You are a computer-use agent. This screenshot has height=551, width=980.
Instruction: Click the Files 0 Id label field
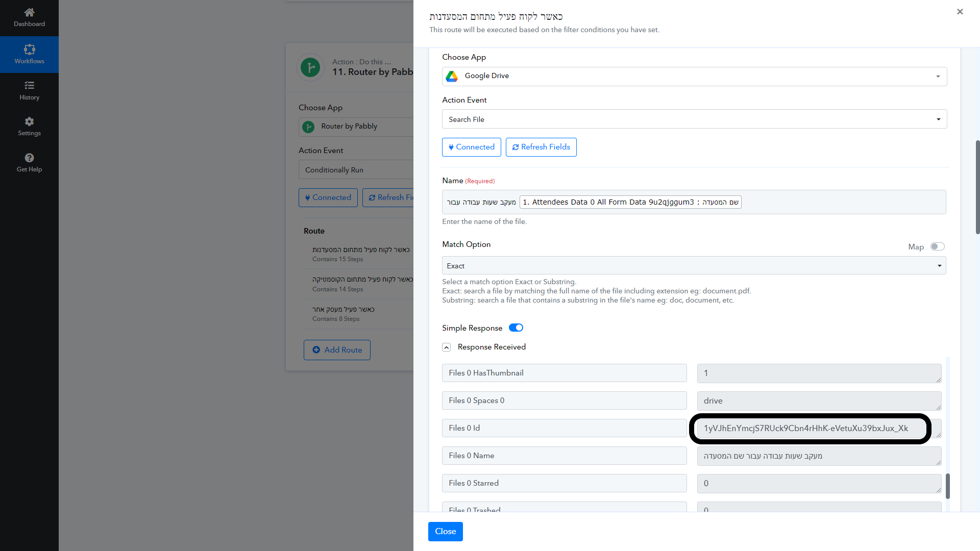pyautogui.click(x=565, y=428)
